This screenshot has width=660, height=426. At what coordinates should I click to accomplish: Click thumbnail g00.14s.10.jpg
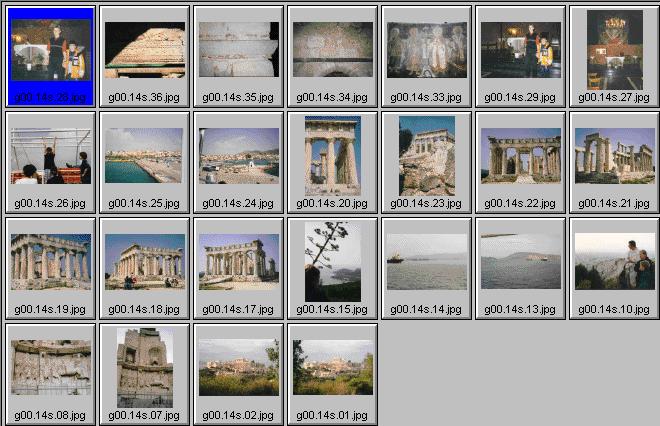click(x=614, y=262)
